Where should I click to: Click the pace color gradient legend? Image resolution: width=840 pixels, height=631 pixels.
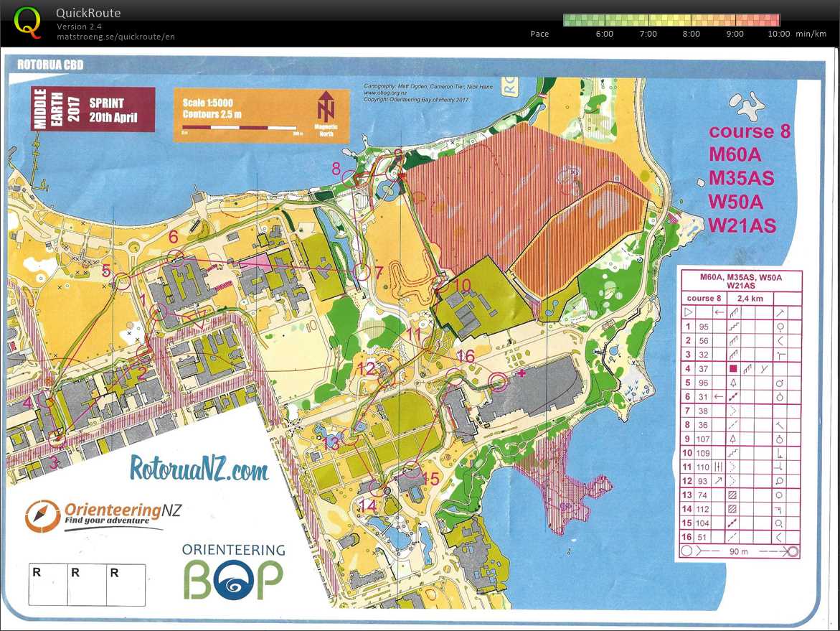pos(671,20)
